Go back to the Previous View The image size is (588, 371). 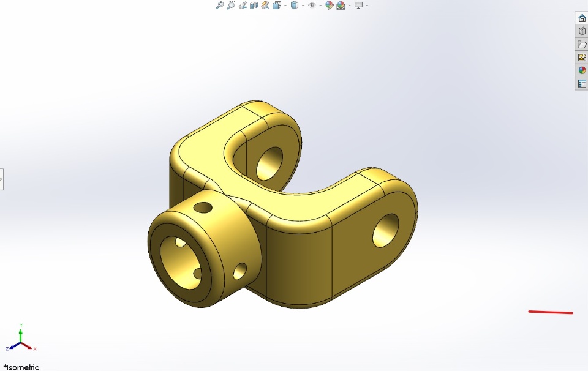tap(243, 6)
